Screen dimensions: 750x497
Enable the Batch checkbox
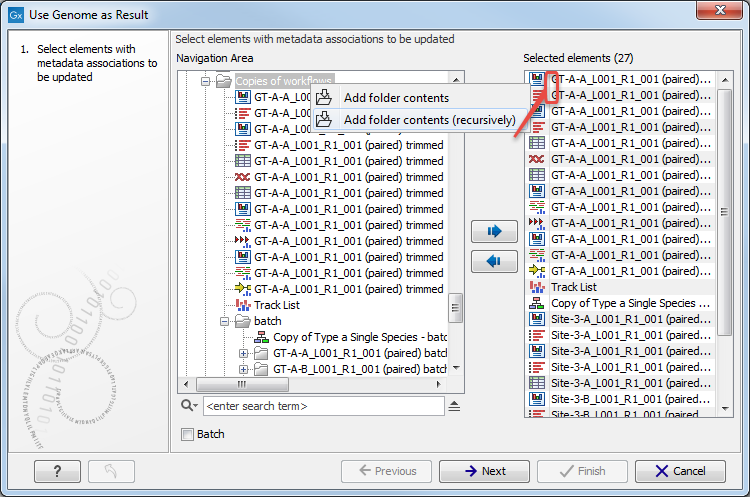click(187, 434)
